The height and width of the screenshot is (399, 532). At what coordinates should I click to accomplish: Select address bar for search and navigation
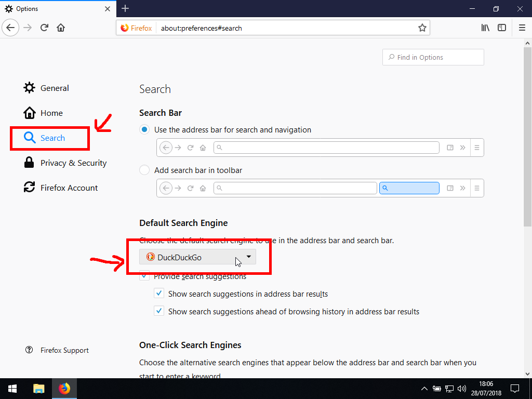(x=144, y=129)
